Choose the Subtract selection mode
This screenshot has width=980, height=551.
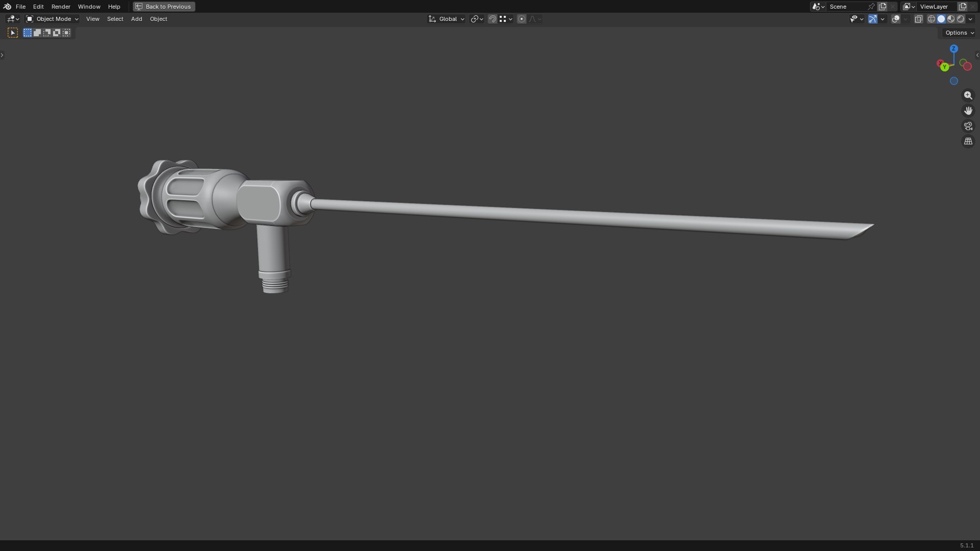tap(47, 33)
